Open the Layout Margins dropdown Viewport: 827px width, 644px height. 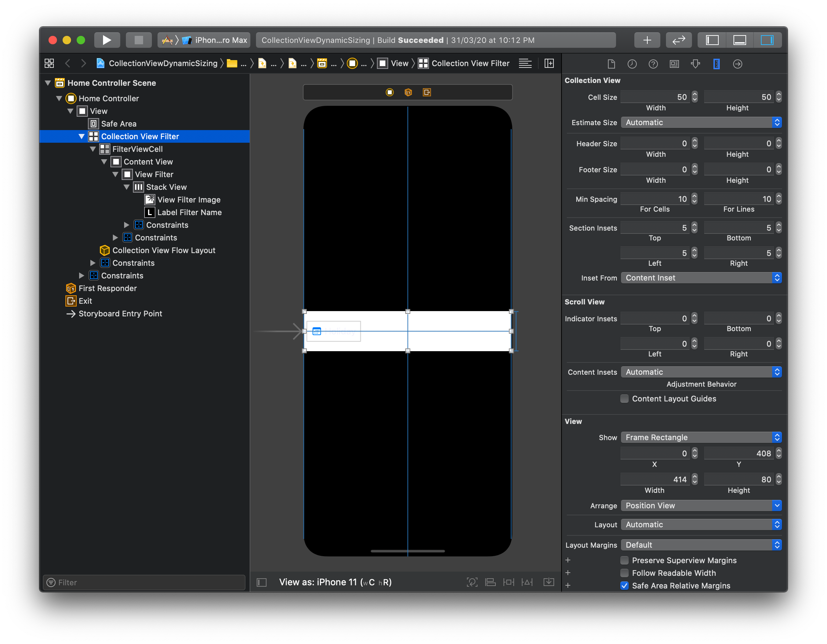(x=701, y=545)
